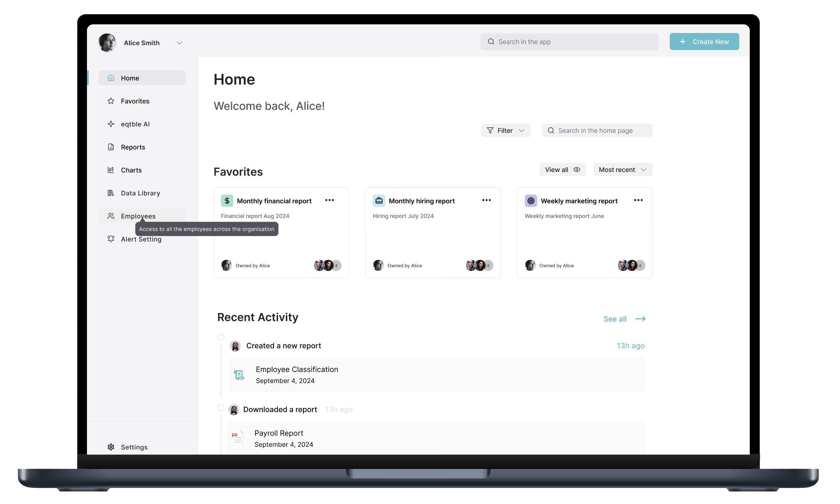Open three-dot menu on Monthly financial report
Screen dimensions: 840x504
(x=329, y=200)
